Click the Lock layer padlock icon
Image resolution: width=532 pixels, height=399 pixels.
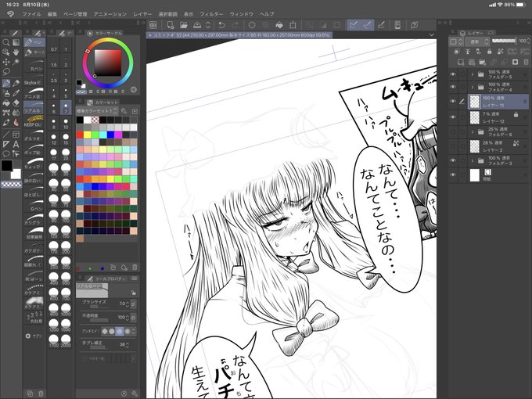tap(489, 52)
